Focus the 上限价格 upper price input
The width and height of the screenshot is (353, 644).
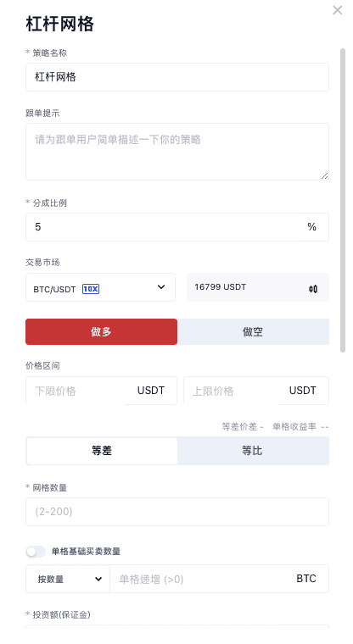tap(233, 391)
